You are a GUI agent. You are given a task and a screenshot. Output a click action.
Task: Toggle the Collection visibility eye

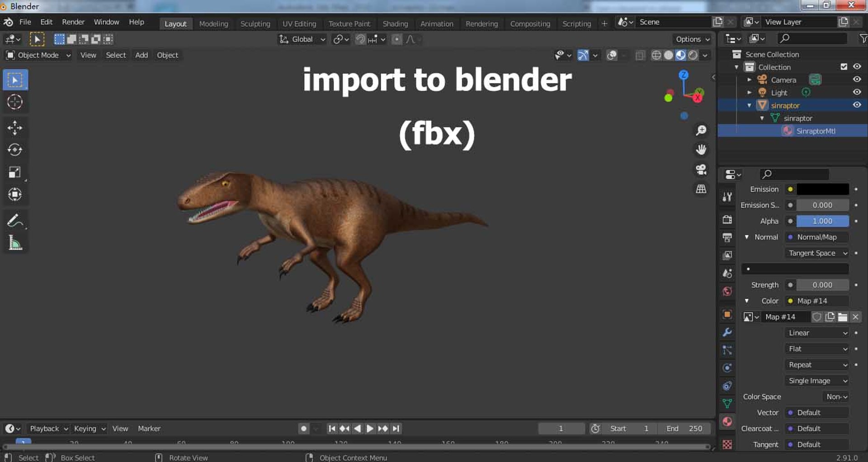click(x=857, y=67)
